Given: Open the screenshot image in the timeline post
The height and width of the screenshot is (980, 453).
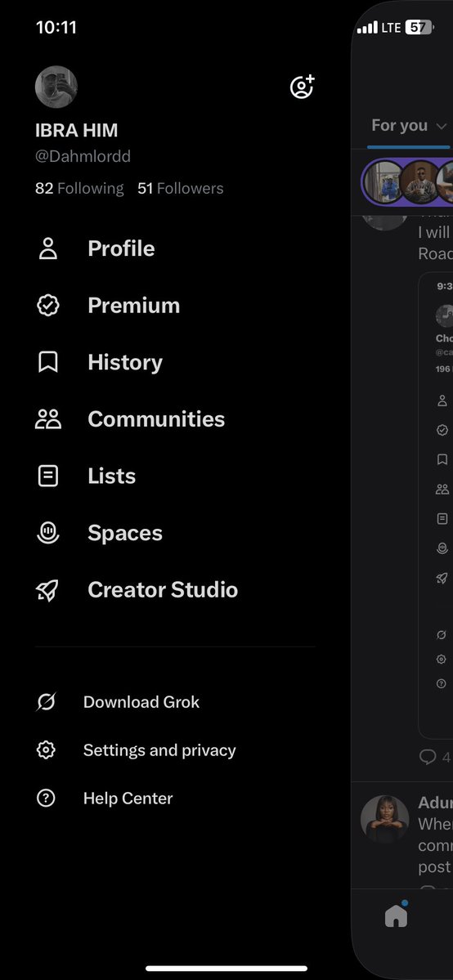Looking at the screenshot, I should coord(436,505).
